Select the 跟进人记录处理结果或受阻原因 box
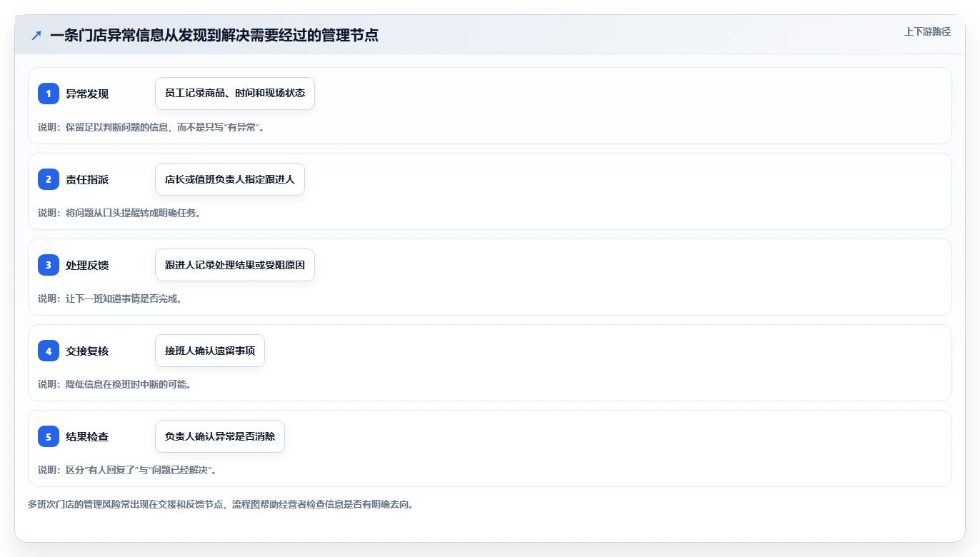Image resolution: width=980 pixels, height=557 pixels. click(x=235, y=265)
